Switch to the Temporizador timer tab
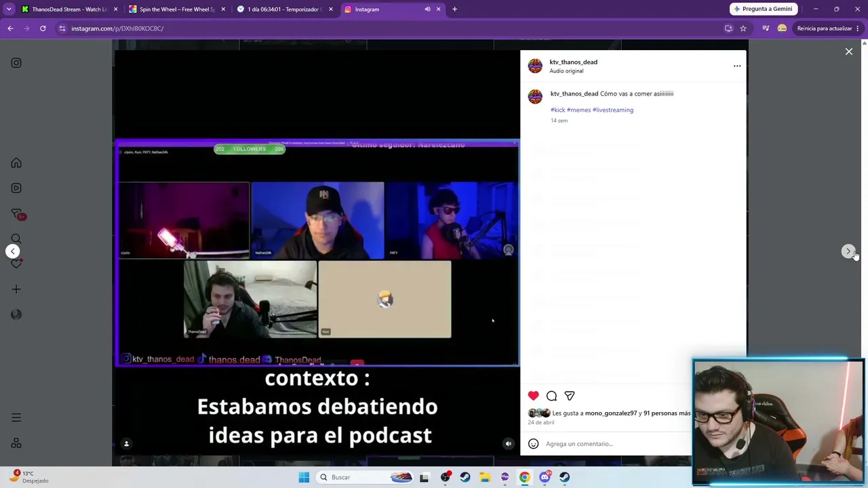 [284, 9]
